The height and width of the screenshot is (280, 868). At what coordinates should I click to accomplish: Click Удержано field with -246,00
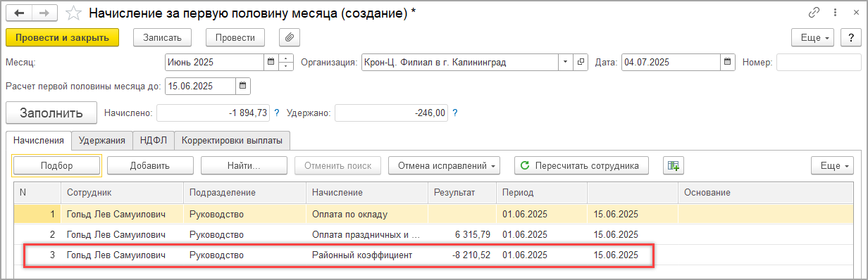391,113
